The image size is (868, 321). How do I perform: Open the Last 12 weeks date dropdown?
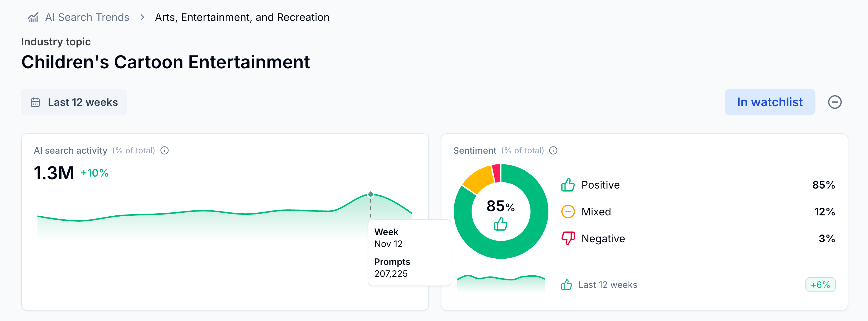(x=74, y=102)
